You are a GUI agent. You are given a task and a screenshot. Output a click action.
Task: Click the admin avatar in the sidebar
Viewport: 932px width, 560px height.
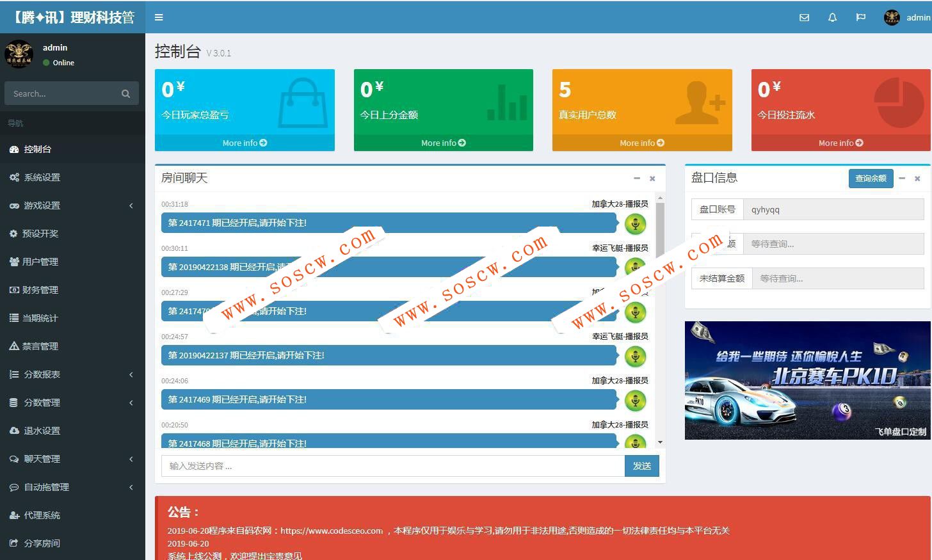(19, 54)
